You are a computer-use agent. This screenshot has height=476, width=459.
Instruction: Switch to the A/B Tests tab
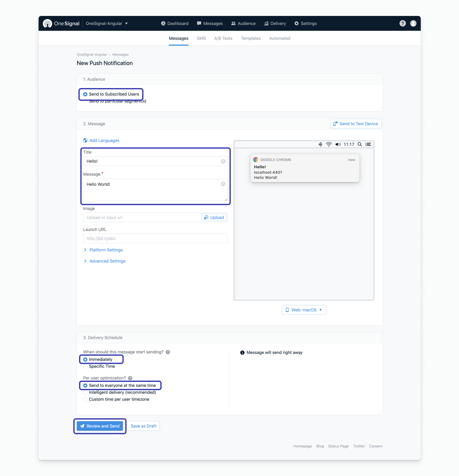223,38
